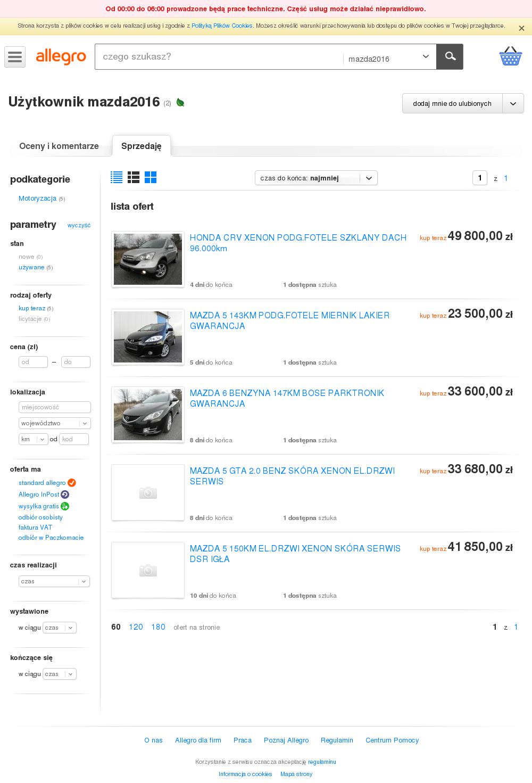This screenshot has height=783, width=532.
Task: Click the kod postal input
Action: coord(74,439)
